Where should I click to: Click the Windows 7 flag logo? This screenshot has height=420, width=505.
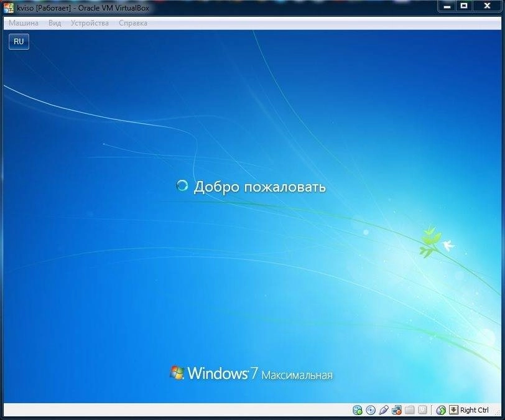point(177,373)
